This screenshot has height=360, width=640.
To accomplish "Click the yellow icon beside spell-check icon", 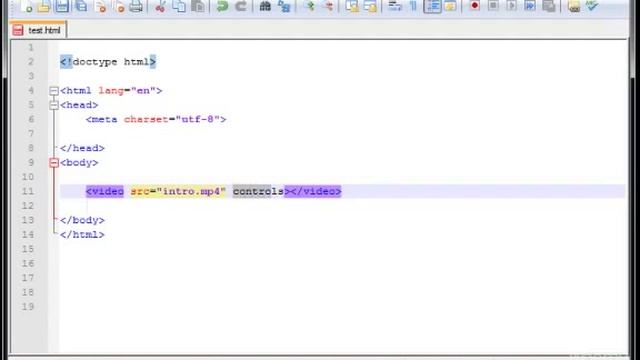I will (x=574, y=6).
